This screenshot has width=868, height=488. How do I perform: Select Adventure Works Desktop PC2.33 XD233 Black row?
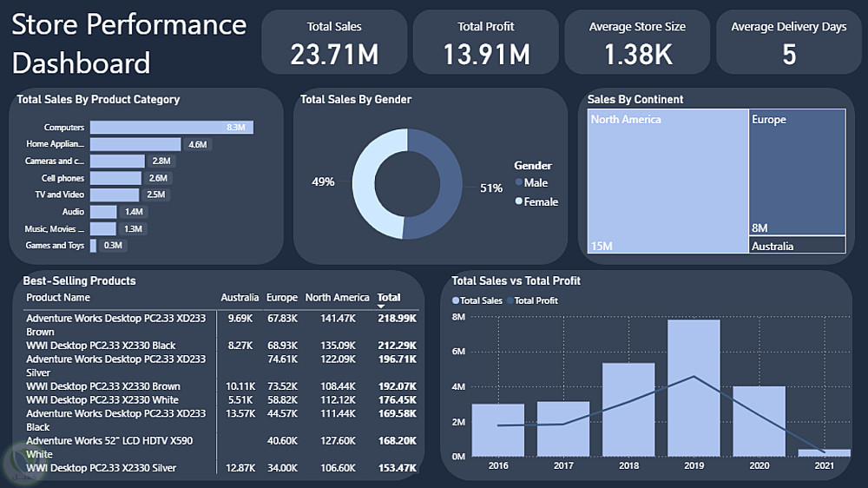(x=221, y=420)
